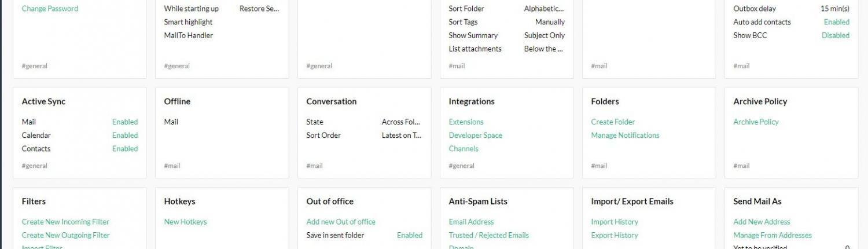Click Show BCC label
Screen dimensions: 868x249
pyautogui.click(x=751, y=36)
